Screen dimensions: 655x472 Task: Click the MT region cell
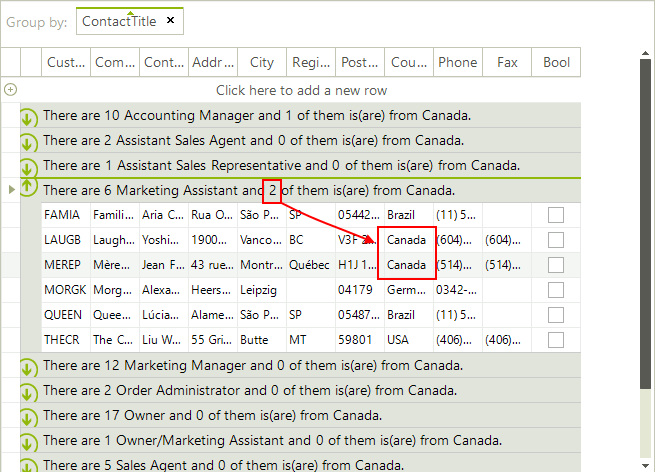(x=311, y=340)
